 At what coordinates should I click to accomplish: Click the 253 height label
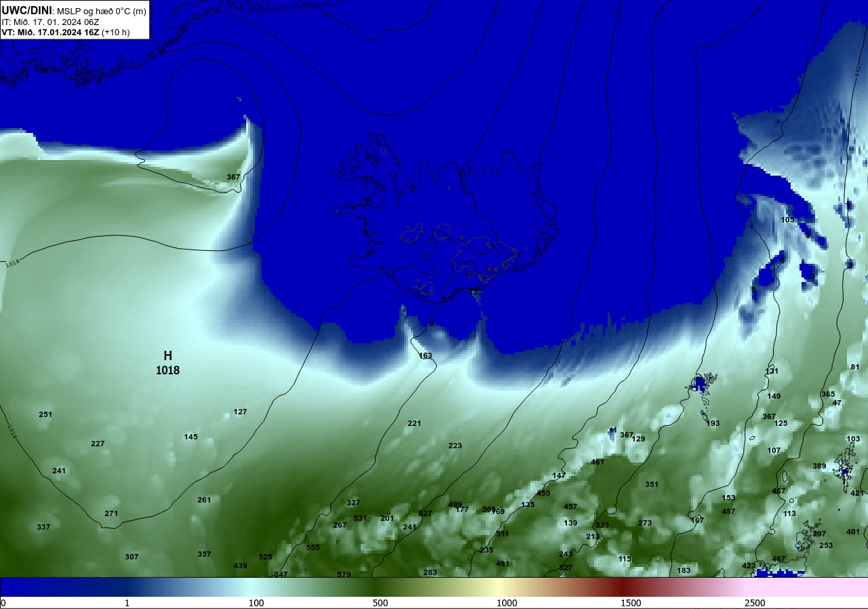point(826,545)
